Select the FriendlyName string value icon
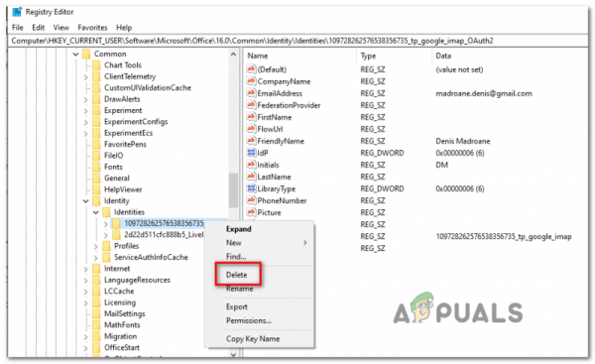The width and height of the screenshot is (595, 364). click(x=251, y=141)
